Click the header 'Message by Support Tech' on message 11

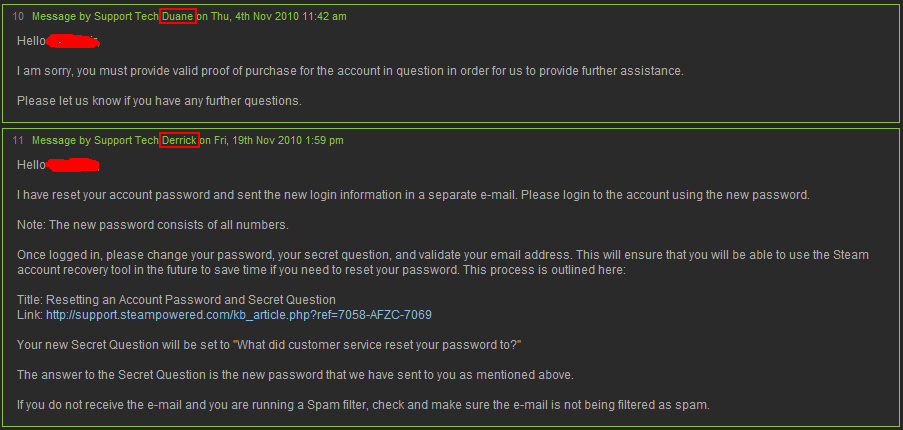click(96, 140)
